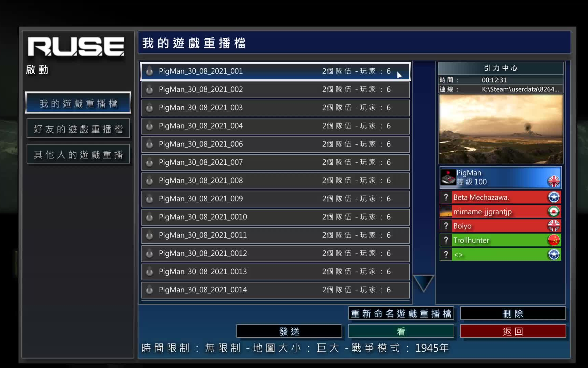Click the US star emblem next to <> player
Viewport: 588px width, 368px height.
point(554,255)
